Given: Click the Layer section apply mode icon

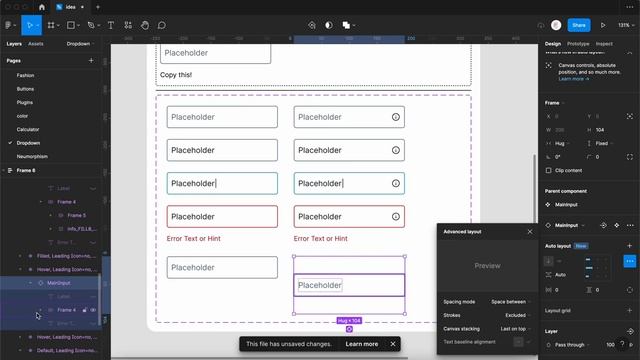Looking at the screenshot, I should pyautogui.click(x=630, y=331).
